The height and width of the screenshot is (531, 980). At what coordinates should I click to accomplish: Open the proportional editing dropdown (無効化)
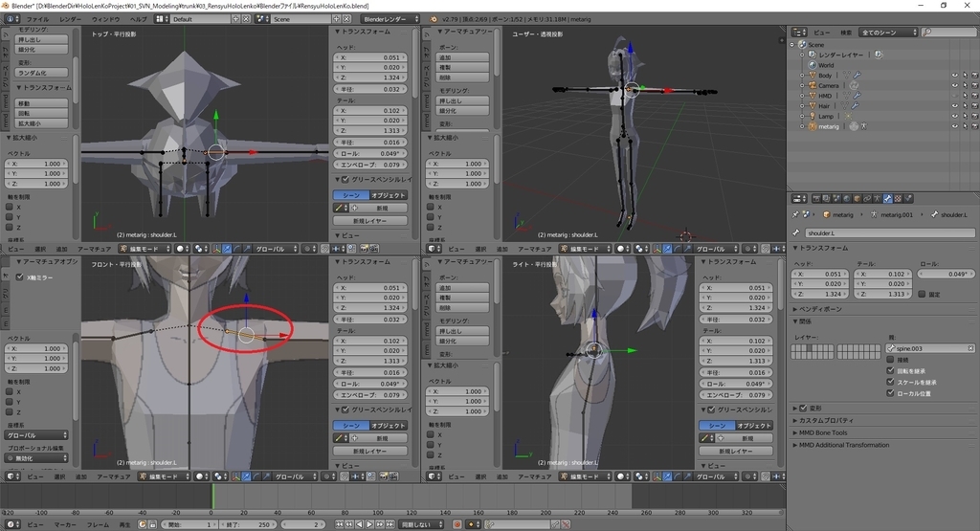coord(37,458)
